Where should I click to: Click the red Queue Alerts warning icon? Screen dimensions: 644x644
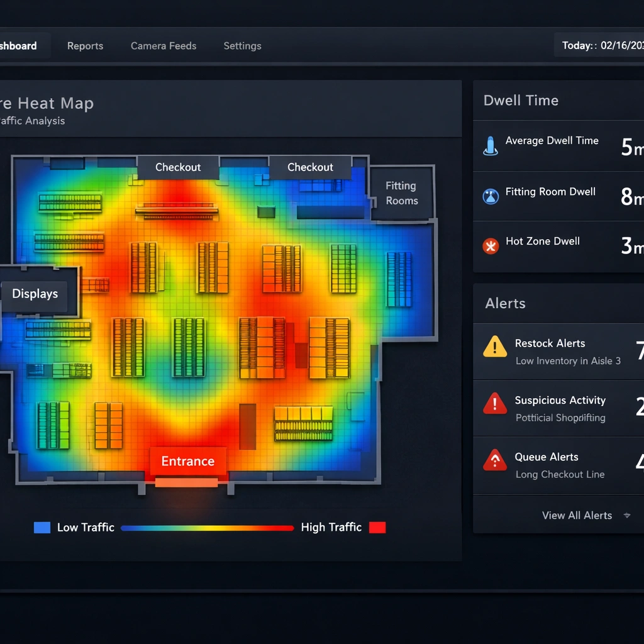point(495,460)
